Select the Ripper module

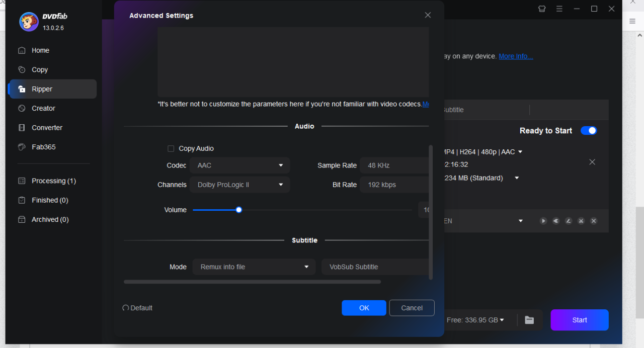click(x=53, y=89)
